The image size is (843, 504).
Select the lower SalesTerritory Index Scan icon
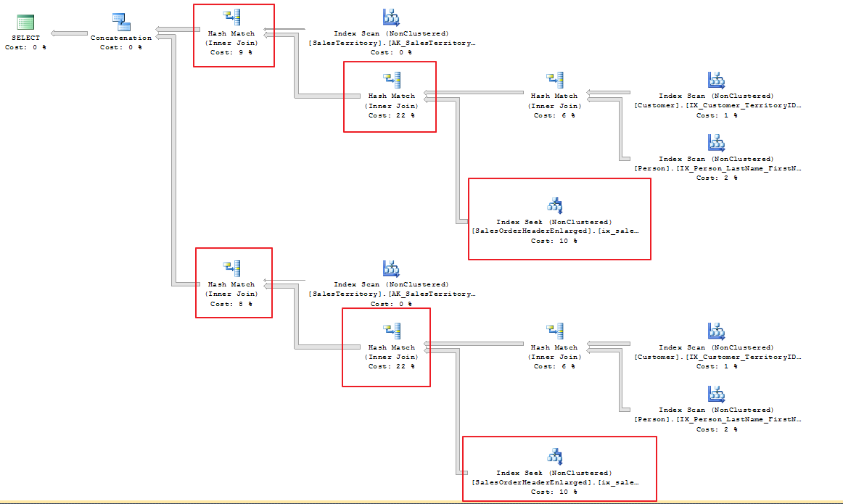[391, 269]
